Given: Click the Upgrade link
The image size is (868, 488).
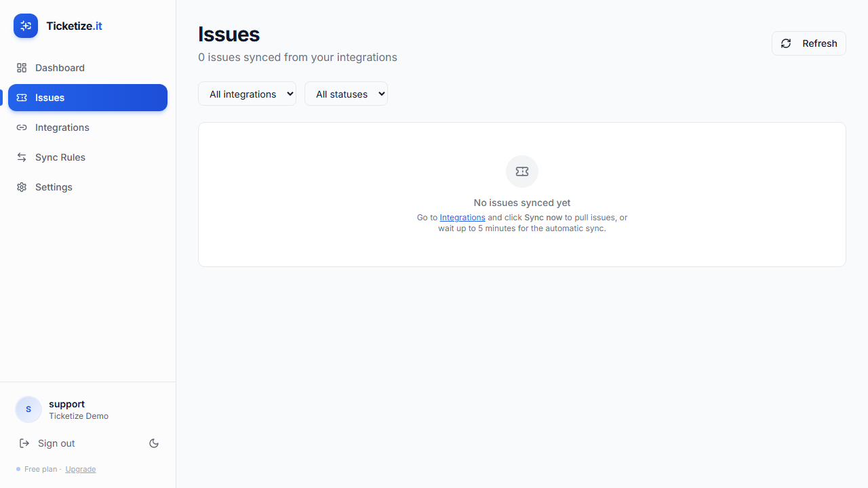Looking at the screenshot, I should 81,469.
